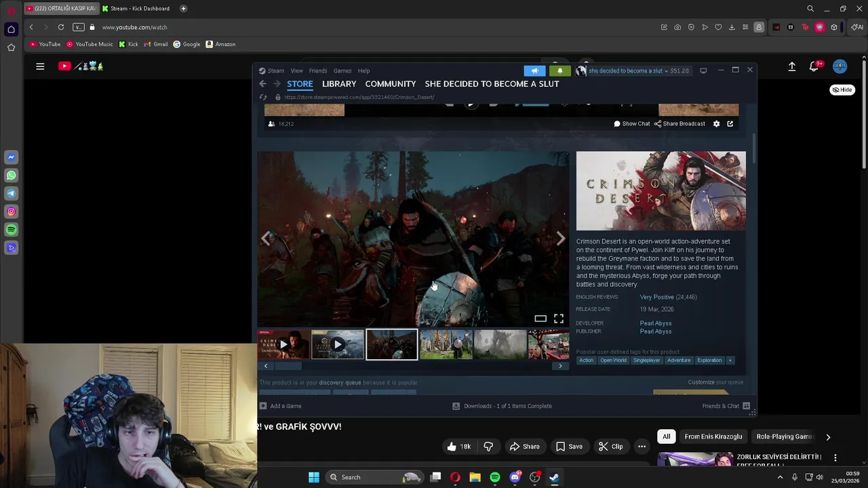The image size is (868, 488).
Task: Click Customize your queue
Action: click(x=715, y=382)
